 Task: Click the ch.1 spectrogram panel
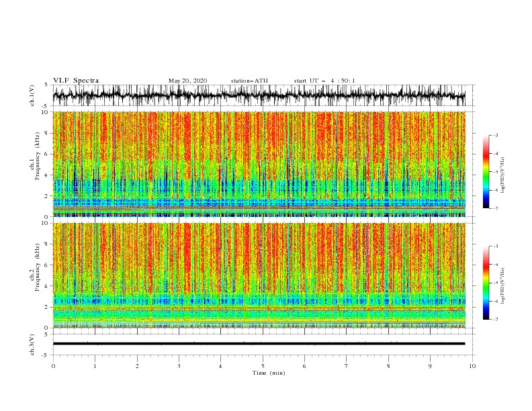click(259, 164)
